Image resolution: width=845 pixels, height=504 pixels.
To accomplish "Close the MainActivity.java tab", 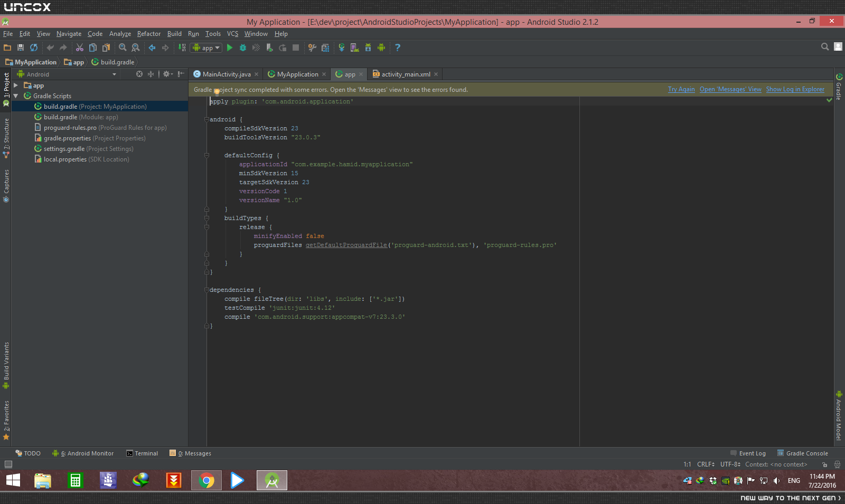I will pos(257,74).
